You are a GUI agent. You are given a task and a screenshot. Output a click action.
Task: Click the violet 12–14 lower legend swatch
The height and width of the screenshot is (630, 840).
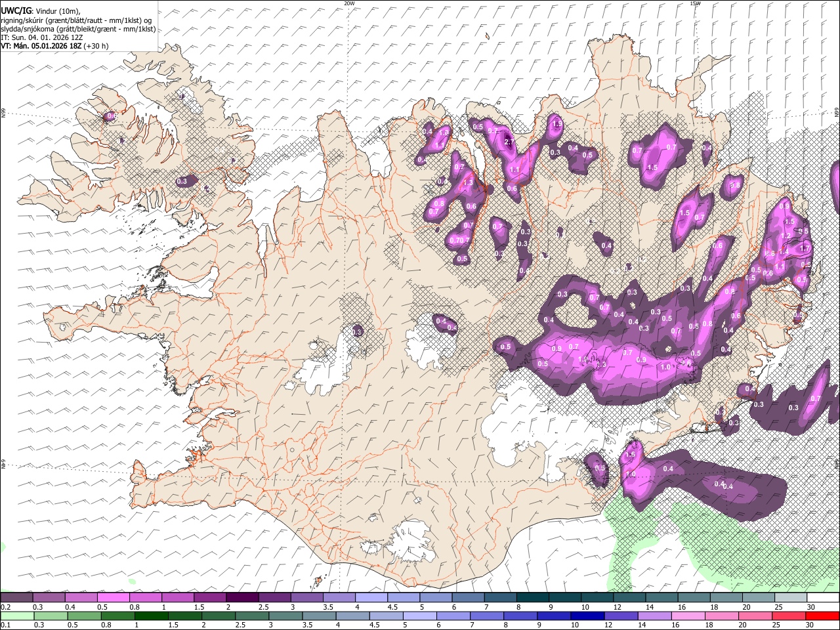tap(620, 616)
